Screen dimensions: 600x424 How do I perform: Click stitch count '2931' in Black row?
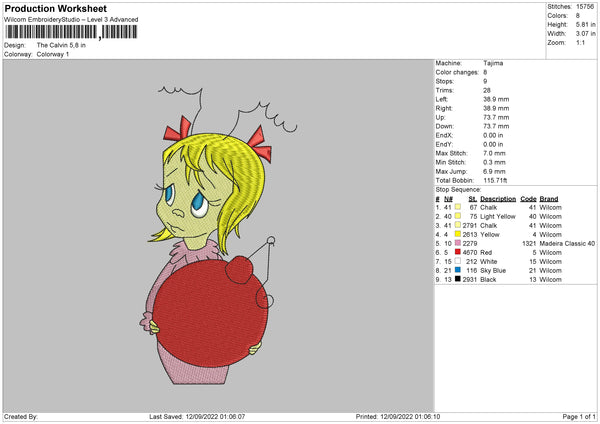click(470, 279)
